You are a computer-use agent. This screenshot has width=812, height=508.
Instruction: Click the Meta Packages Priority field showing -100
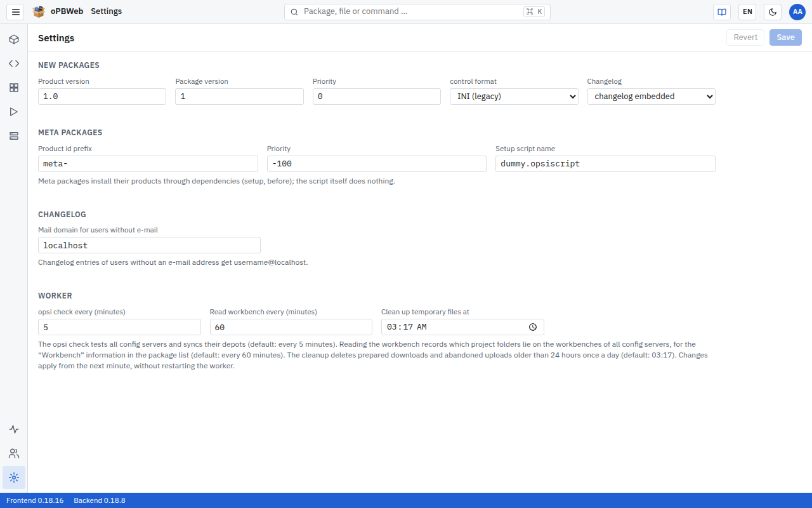[377, 164]
